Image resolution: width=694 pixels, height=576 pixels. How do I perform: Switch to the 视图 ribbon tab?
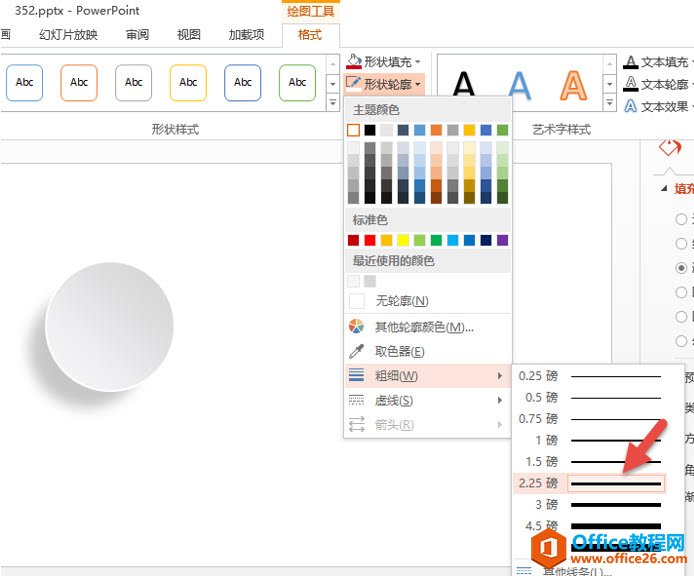pyautogui.click(x=189, y=35)
